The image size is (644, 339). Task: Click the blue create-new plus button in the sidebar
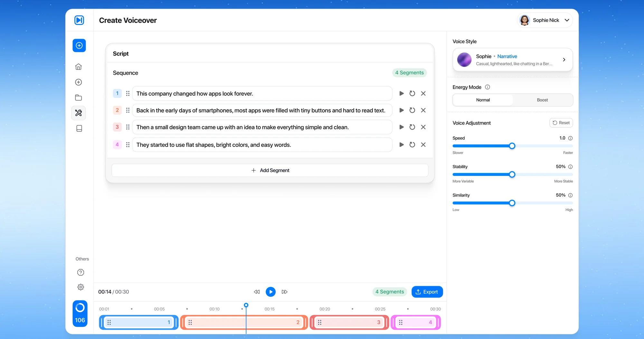point(79,45)
